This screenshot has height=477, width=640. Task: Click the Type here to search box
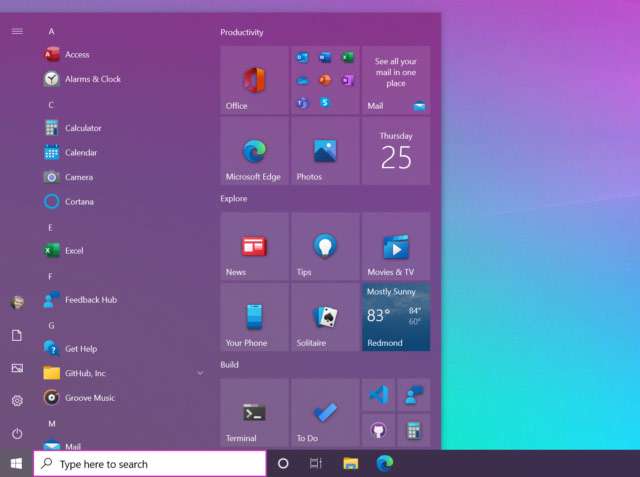point(150,464)
